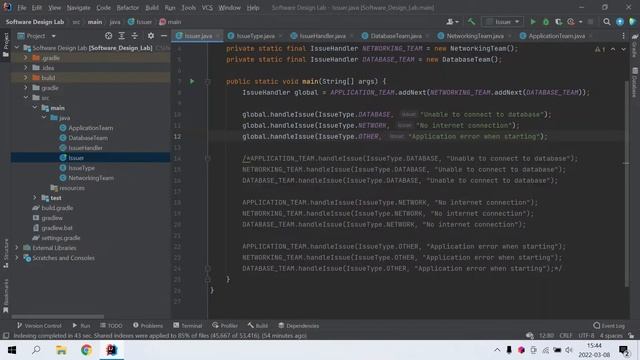This screenshot has height=360, width=640.
Task: Switch to NetworkingTeam.java tab
Action: click(x=475, y=36)
